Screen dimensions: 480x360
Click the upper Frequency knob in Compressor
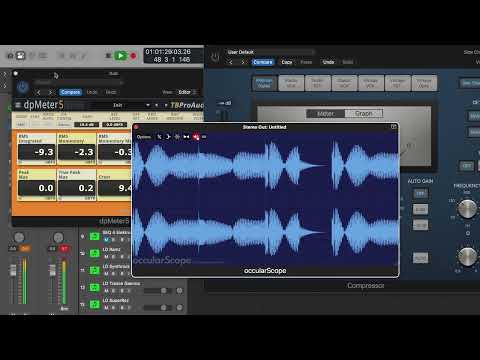pos(467,209)
